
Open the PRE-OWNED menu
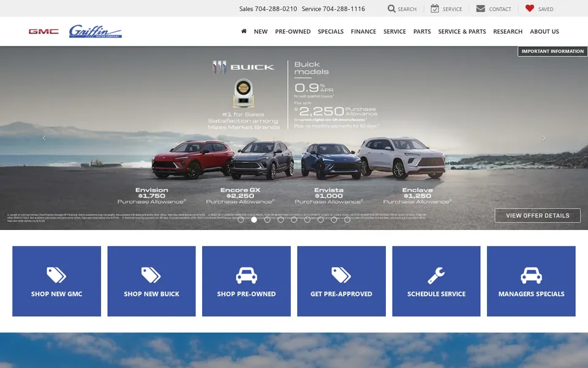[293, 31]
